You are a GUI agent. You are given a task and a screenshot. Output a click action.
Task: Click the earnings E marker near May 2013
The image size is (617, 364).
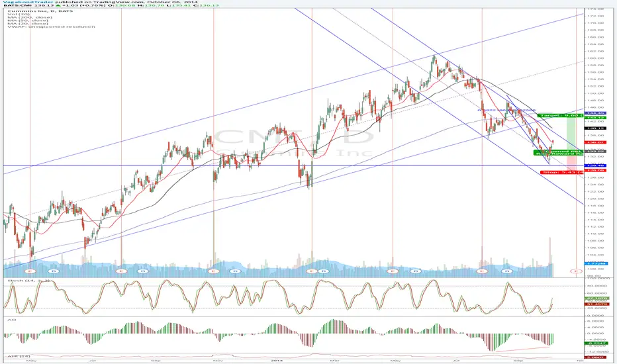30,271
